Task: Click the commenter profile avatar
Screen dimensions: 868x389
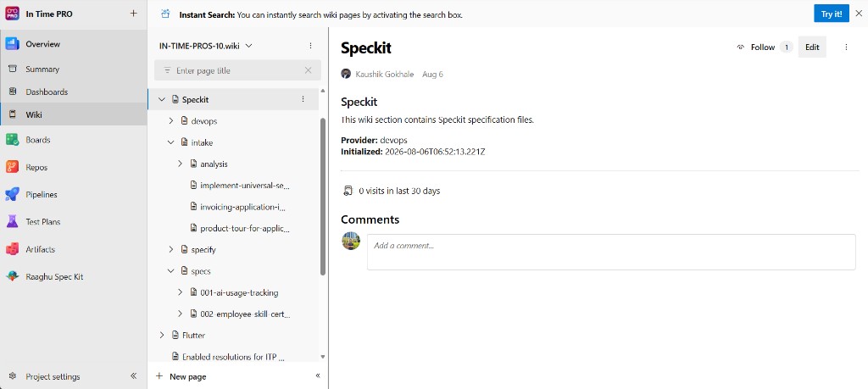Action: 351,241
